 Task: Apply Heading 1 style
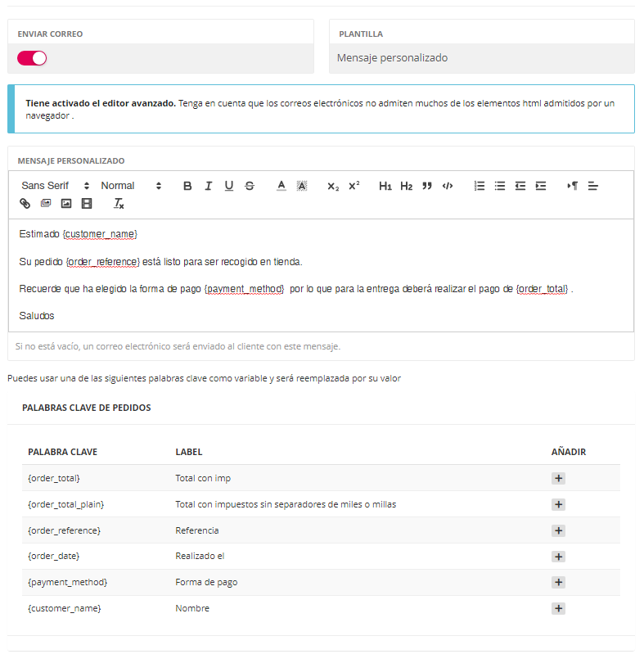385,186
